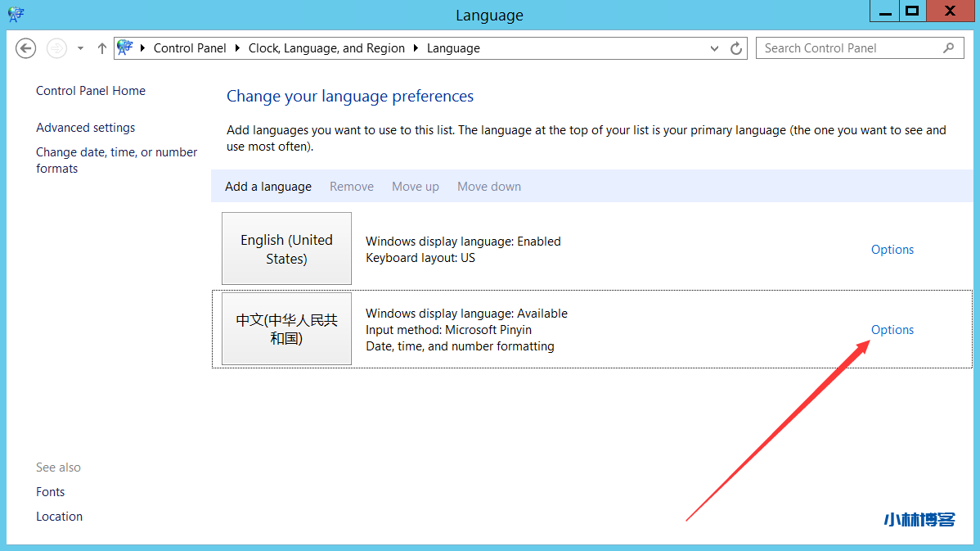Open Options for English (United States)
The width and height of the screenshot is (980, 551).
(892, 250)
